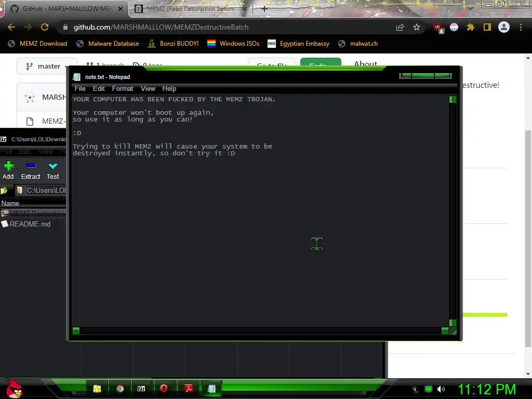Click the padlock site info icon
The image size is (532, 399).
pos(65,27)
